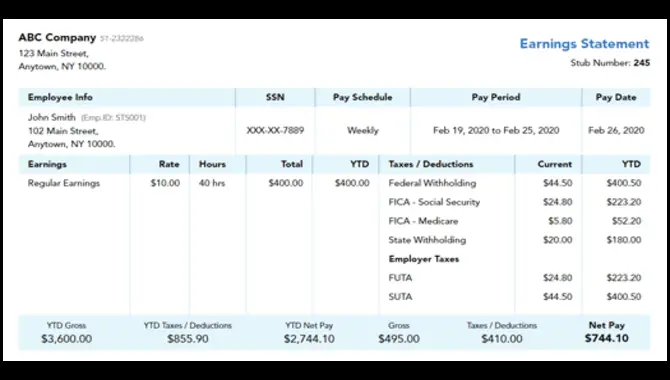Image resolution: width=670 pixels, height=380 pixels.
Task: Click the Net Pay amount $744.10
Action: coord(607,339)
